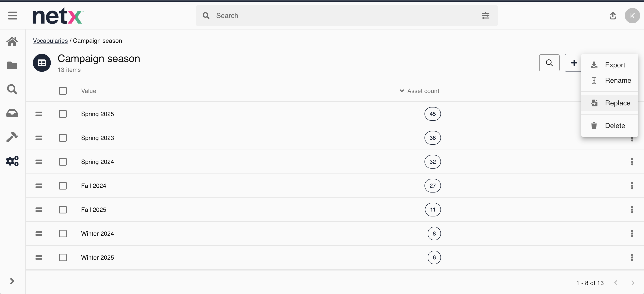
Task: Expand the collapsed left sidebar
Action: (12, 281)
